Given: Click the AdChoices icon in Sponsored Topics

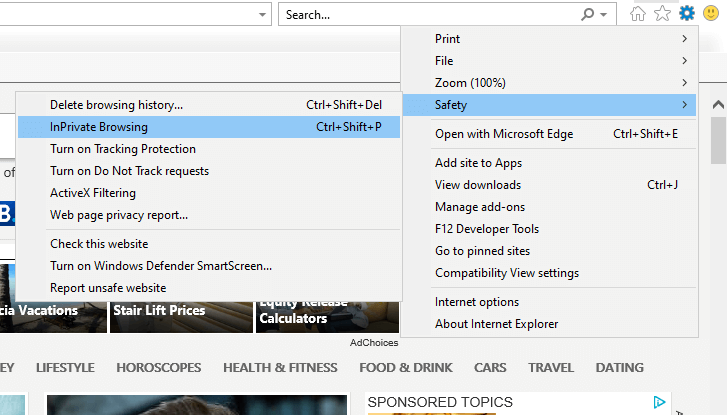Looking at the screenshot, I should click(x=660, y=402).
